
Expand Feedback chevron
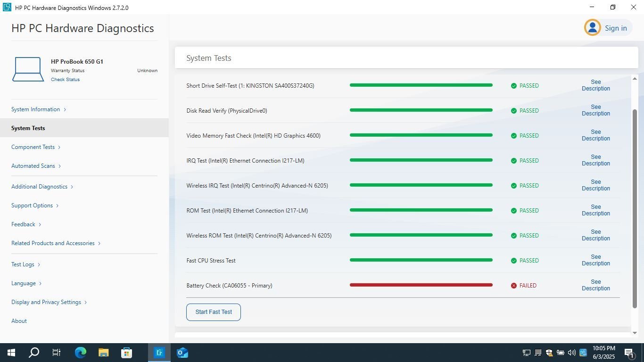coord(40,224)
